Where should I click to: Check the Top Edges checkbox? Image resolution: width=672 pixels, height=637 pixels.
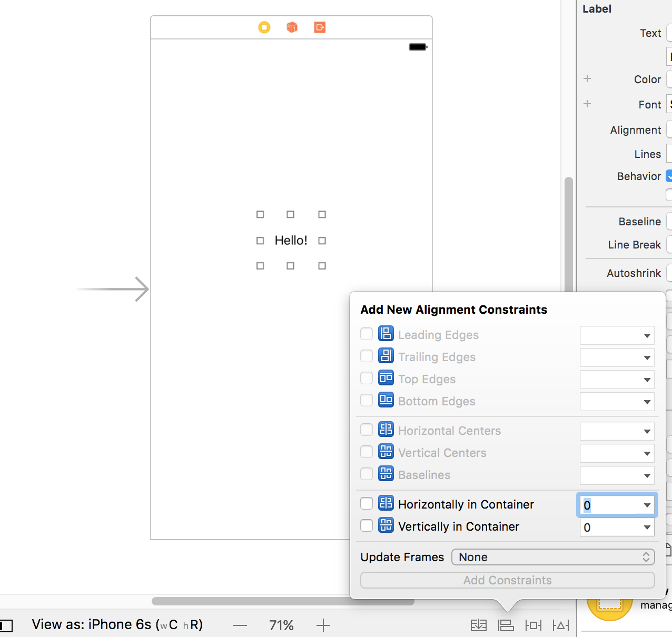point(367,378)
